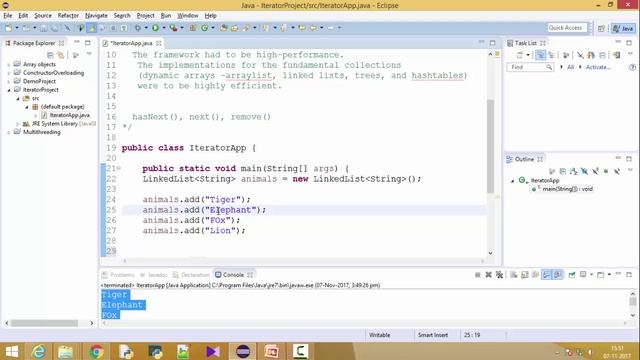Open the Project menu
Screen dimensions: 640x360
coord(145,16)
